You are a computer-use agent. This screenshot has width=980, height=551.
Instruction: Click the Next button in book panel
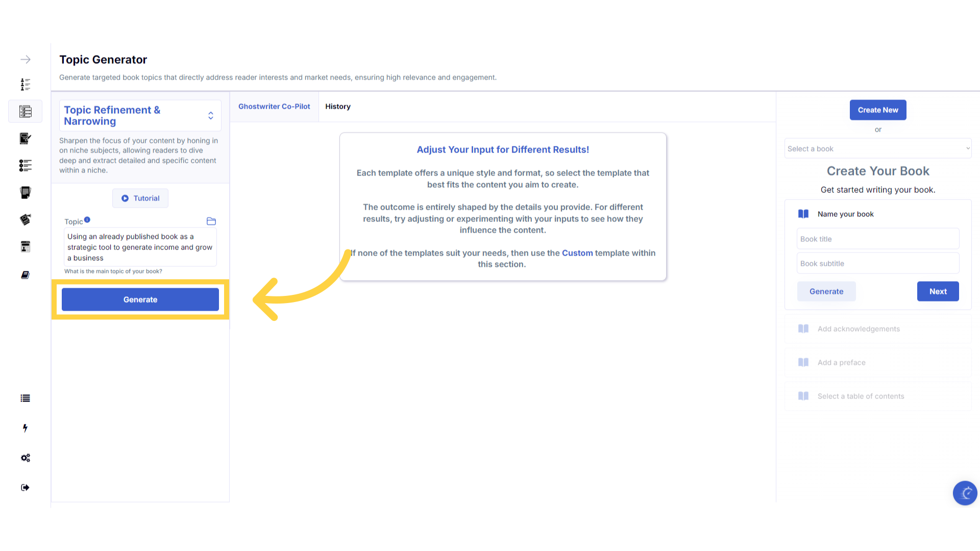[x=938, y=291]
